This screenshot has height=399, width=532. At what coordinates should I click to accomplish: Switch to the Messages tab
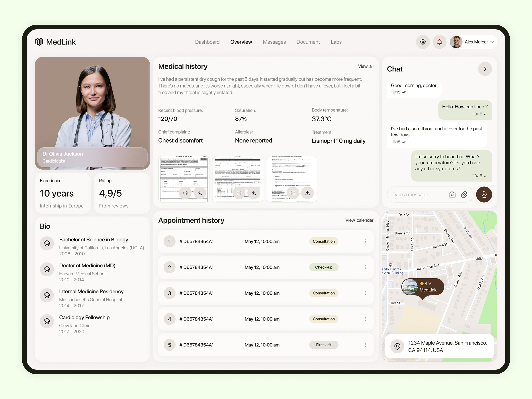(274, 42)
